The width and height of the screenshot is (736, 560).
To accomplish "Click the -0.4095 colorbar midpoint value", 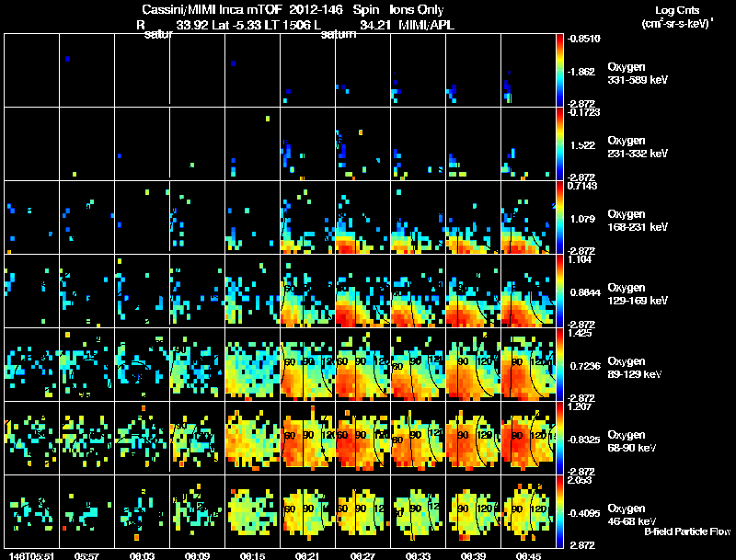I will tap(583, 514).
